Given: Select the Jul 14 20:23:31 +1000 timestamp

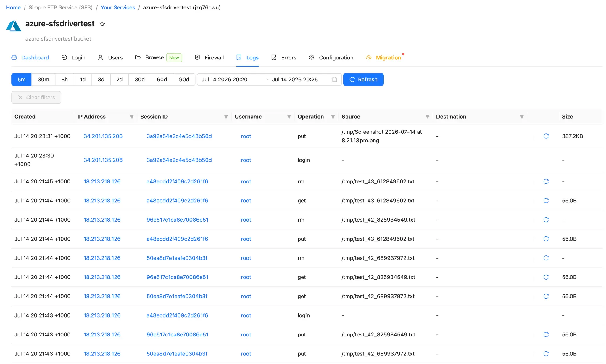Looking at the screenshot, I should [x=42, y=136].
